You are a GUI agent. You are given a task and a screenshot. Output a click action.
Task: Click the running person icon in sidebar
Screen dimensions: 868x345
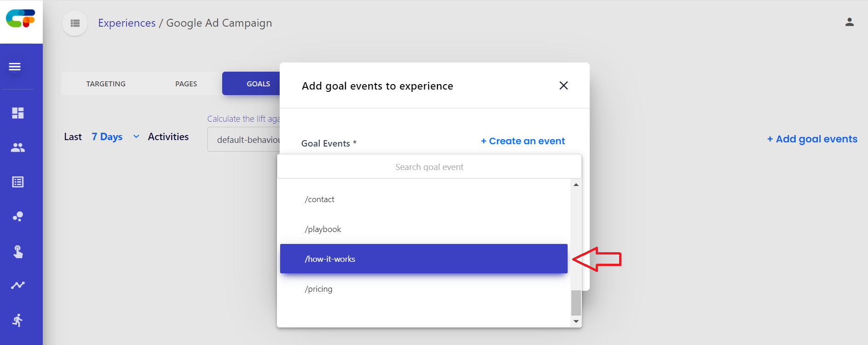pos(18,320)
